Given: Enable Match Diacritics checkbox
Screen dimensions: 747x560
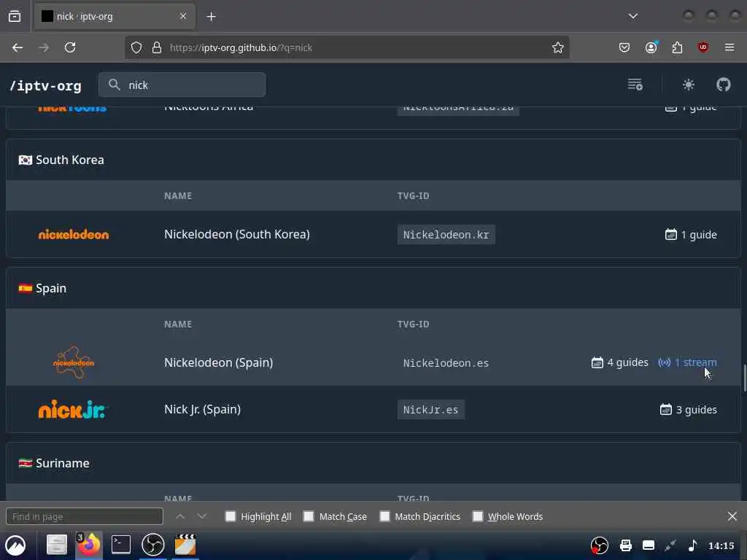Looking at the screenshot, I should (x=385, y=516).
